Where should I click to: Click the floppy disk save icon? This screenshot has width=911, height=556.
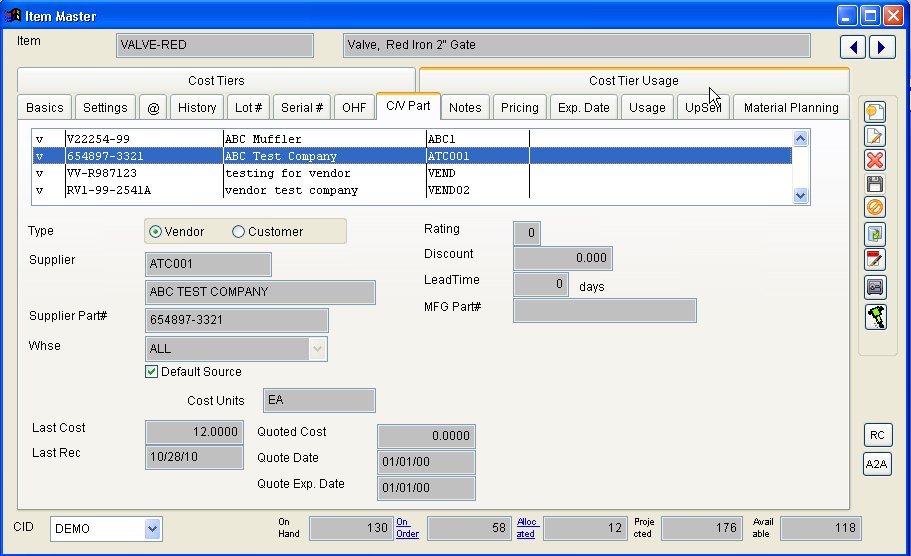coord(875,184)
